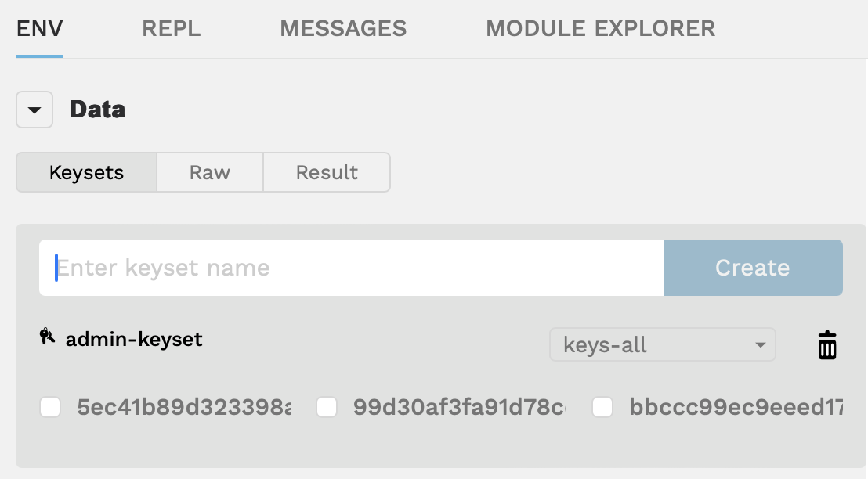Viewport: 868px width, 479px height.
Task: Check the 5ec41b89d323398 key checkbox
Action: 50,407
